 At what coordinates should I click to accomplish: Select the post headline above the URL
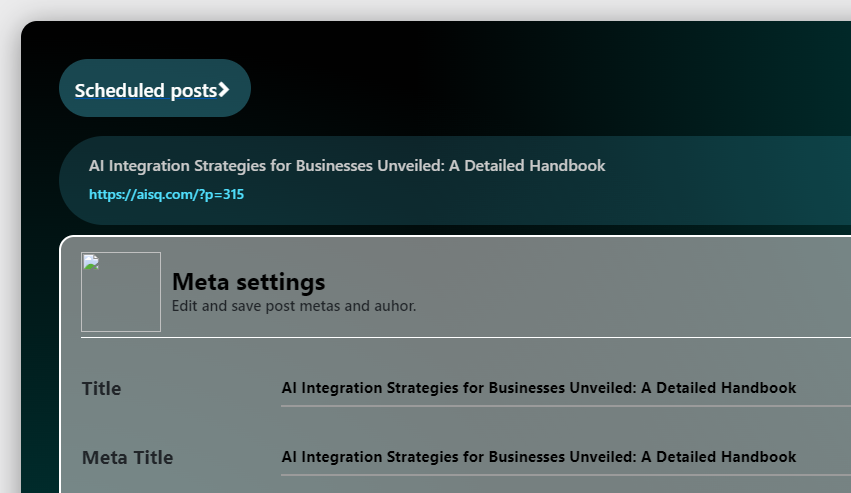[x=346, y=166]
